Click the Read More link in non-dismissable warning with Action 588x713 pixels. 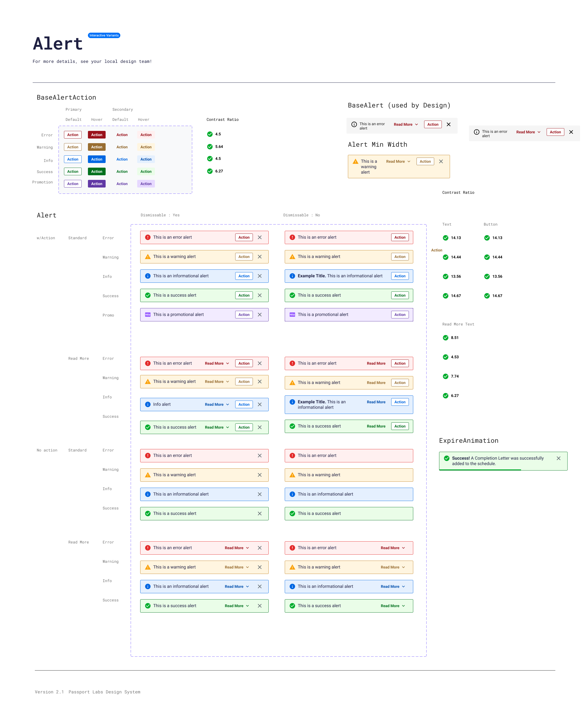point(376,383)
